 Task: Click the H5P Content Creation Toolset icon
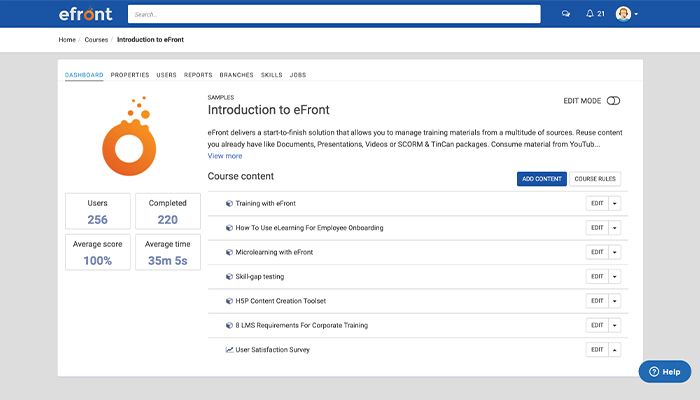(229, 301)
